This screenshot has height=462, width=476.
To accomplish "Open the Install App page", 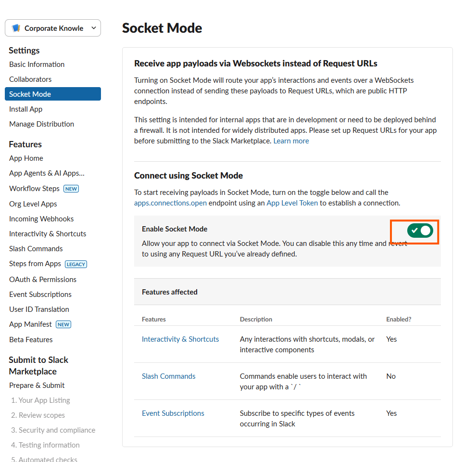I will coord(26,109).
